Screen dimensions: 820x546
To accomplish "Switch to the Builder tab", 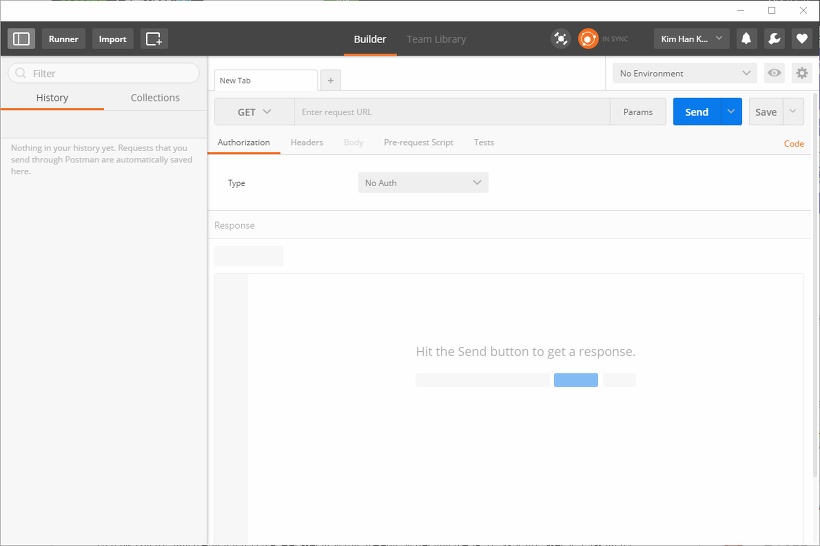I will pyautogui.click(x=370, y=39).
